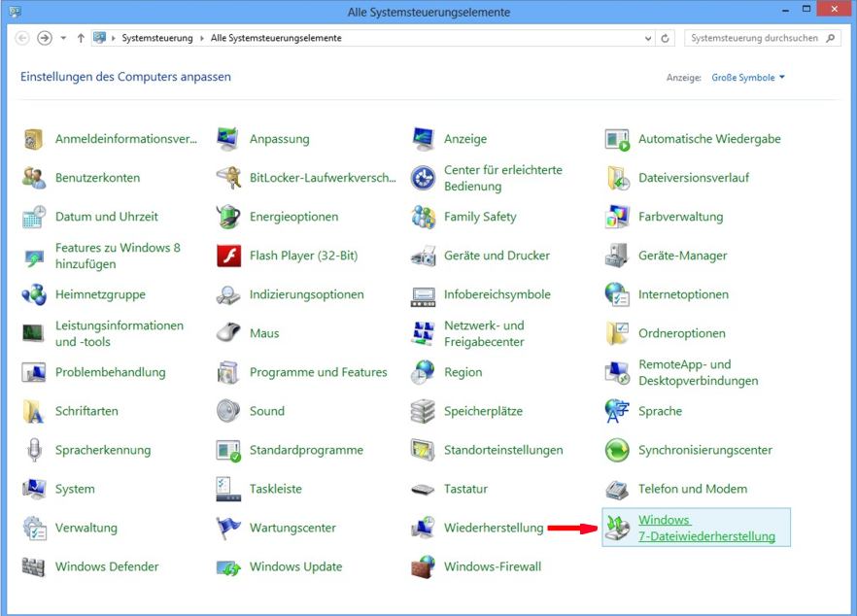Click the Windows-Firewall brick wall icon

(x=423, y=566)
